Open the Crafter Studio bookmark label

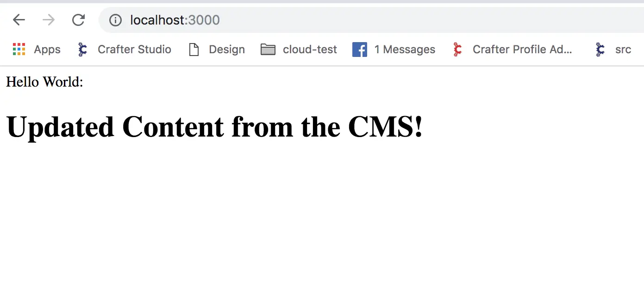pyautogui.click(x=134, y=50)
